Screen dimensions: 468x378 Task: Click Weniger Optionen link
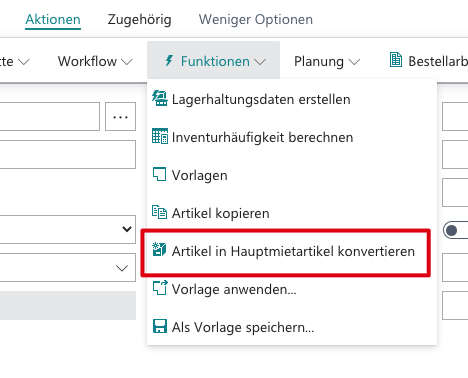pyautogui.click(x=256, y=19)
